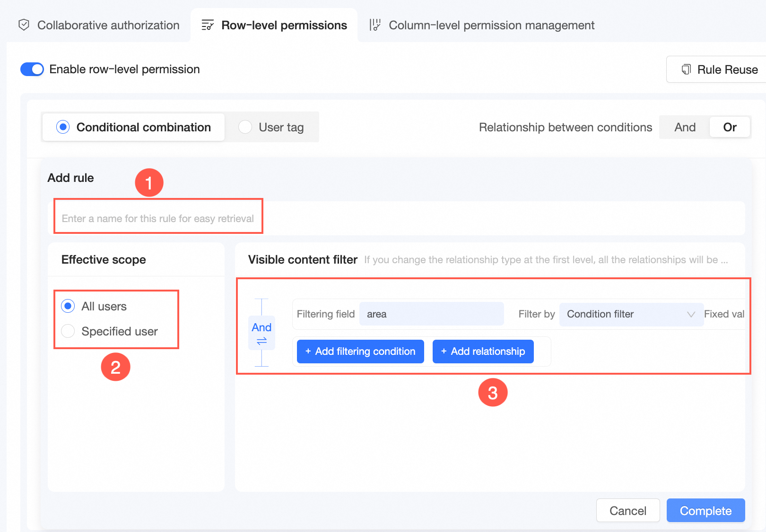The height and width of the screenshot is (532, 766).
Task: Choose the Specified user radio option
Action: pos(68,331)
